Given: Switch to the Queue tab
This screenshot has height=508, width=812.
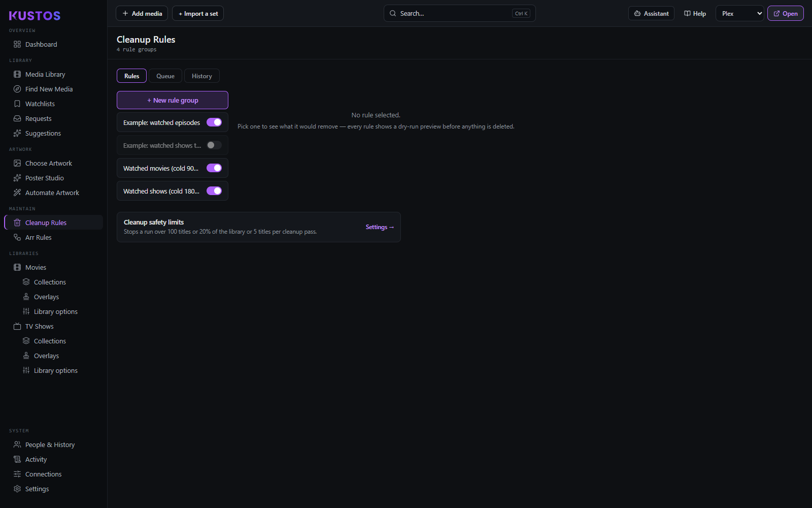Looking at the screenshot, I should (x=165, y=76).
